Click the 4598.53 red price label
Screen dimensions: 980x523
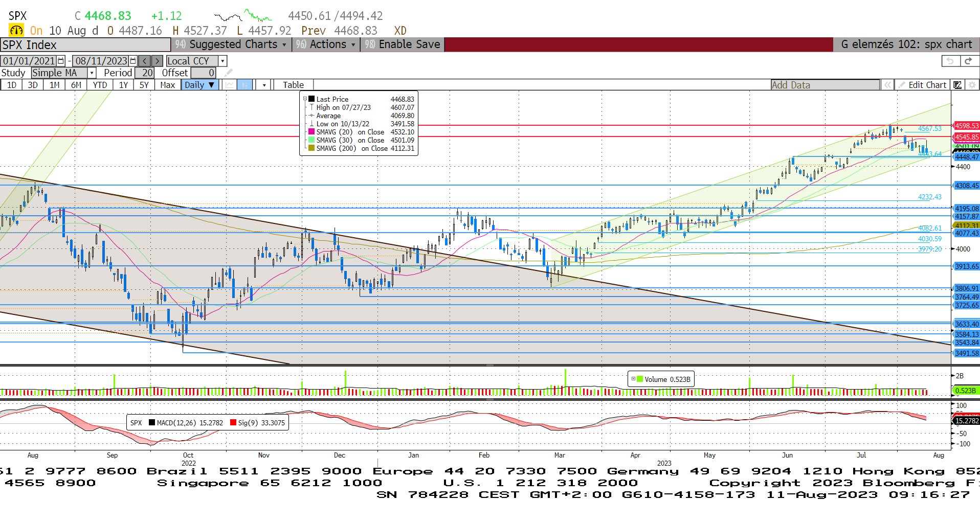point(966,126)
